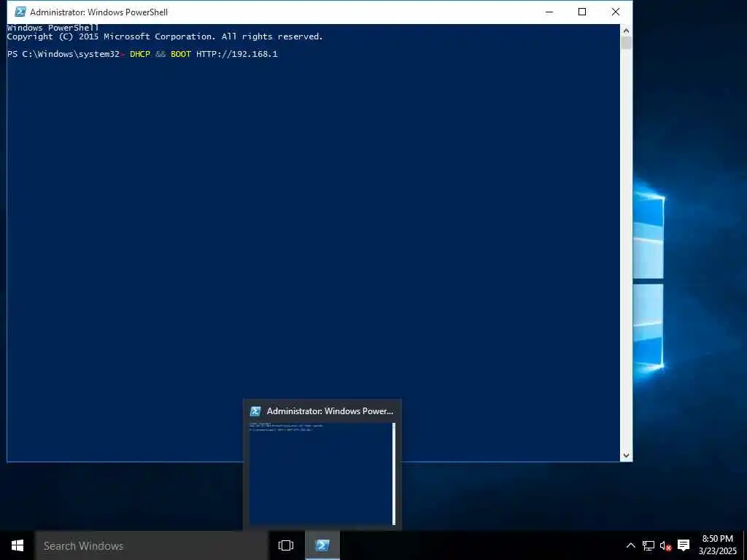Click the Show Desktop sliver at the taskbar edge
Image resolution: width=747 pixels, height=560 pixels.
[745, 545]
